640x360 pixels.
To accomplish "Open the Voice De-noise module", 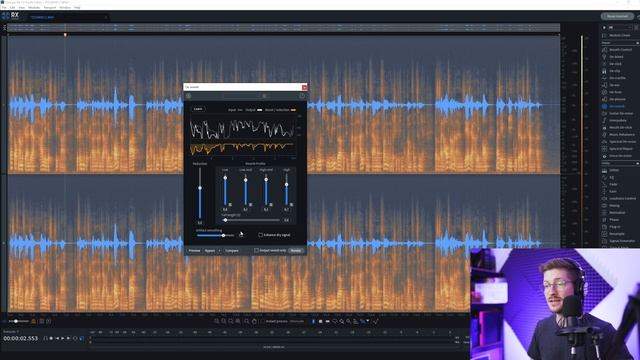I will pyautogui.click(x=620, y=156).
